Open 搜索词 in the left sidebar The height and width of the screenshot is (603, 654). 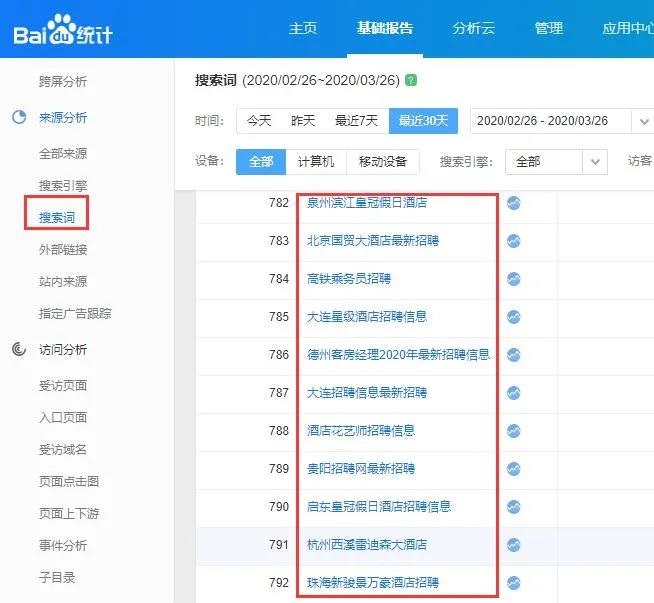(x=56, y=214)
